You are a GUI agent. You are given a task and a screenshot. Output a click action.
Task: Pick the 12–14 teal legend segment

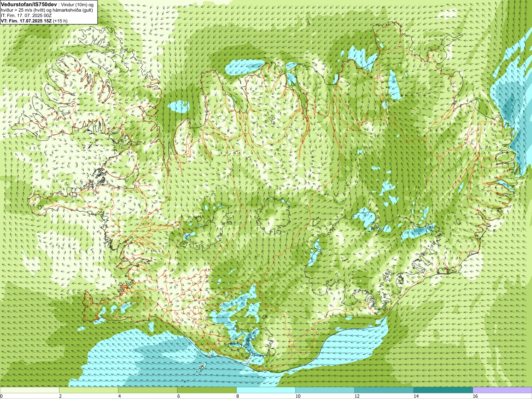tap(384, 390)
